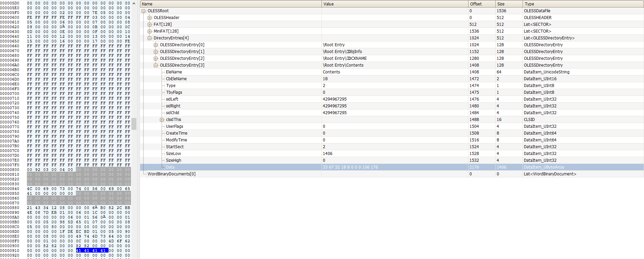Expand the OLESSHeader node

click(x=150, y=18)
